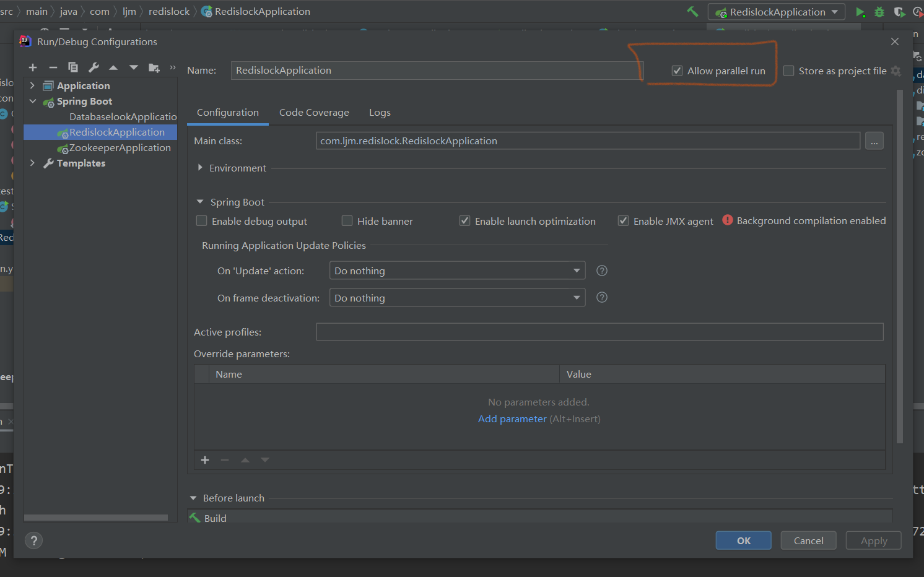Check the Hide banner option
The height and width of the screenshot is (577, 924).
tap(347, 221)
